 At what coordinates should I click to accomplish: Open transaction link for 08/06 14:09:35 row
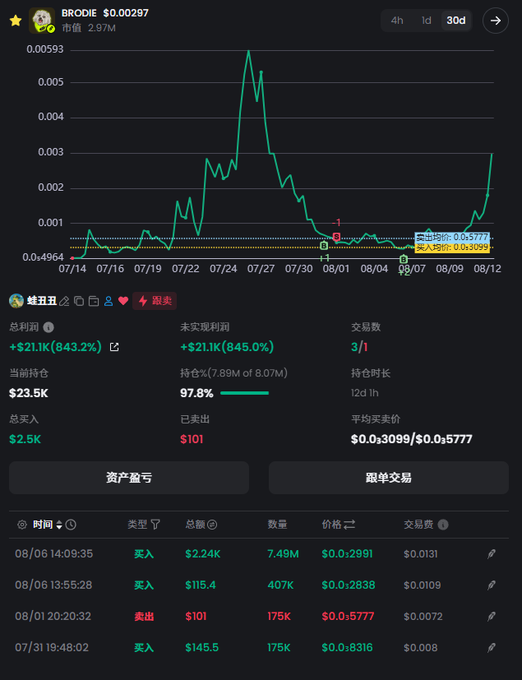491,554
